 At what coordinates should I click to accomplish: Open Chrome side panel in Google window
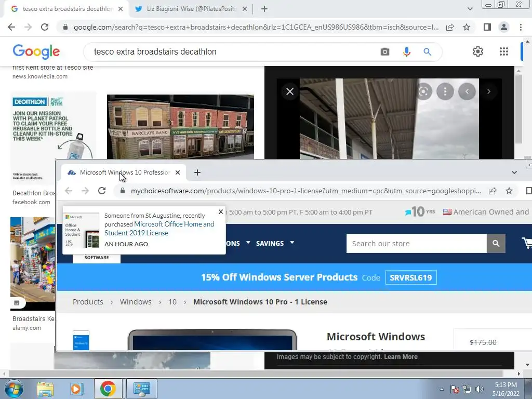pos(487,27)
